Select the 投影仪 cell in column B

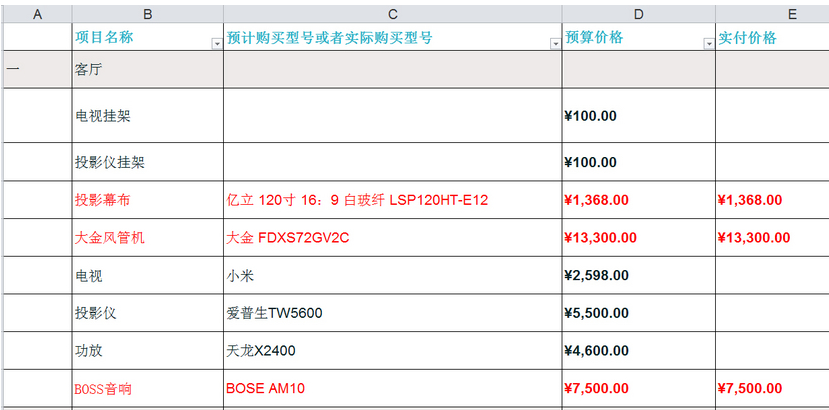148,313
